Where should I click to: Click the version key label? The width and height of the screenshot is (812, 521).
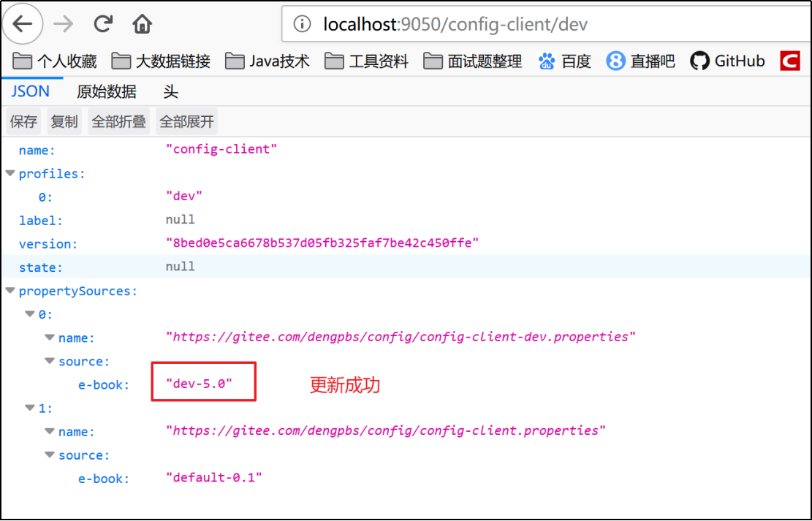click(48, 244)
